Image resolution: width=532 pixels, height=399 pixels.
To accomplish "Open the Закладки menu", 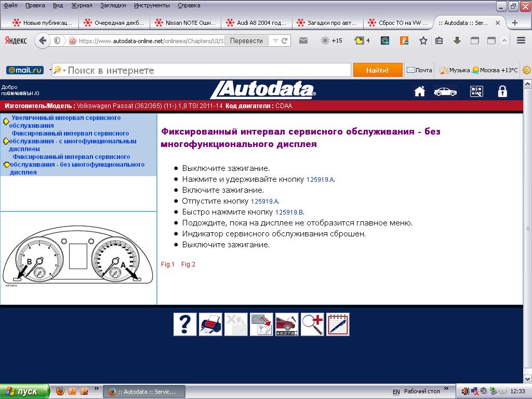I will click(x=113, y=5).
